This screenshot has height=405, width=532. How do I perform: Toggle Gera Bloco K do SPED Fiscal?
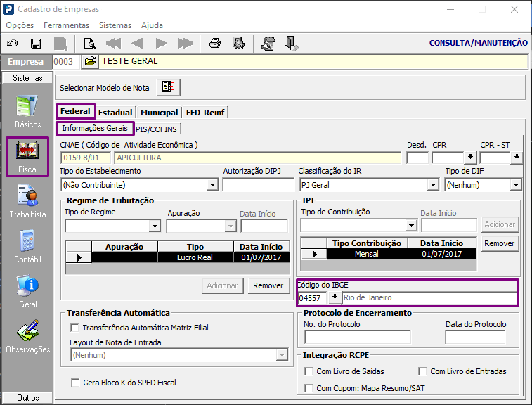coord(75,382)
